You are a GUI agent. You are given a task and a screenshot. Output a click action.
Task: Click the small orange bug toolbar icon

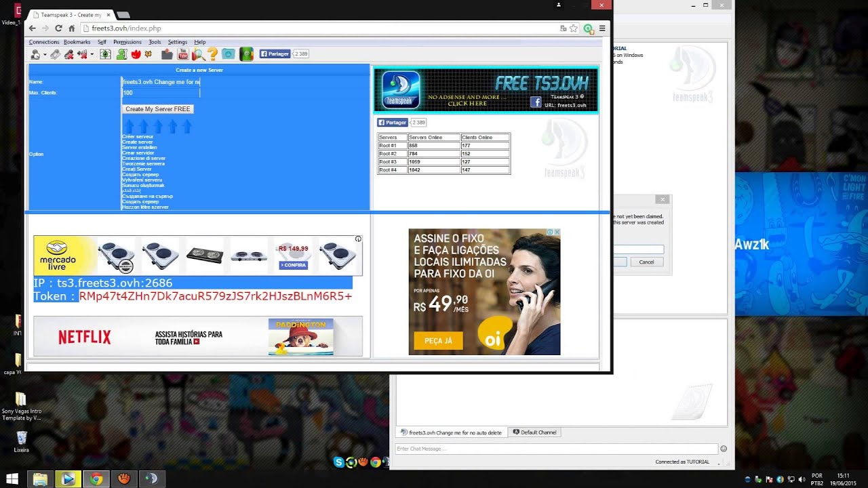(x=147, y=54)
